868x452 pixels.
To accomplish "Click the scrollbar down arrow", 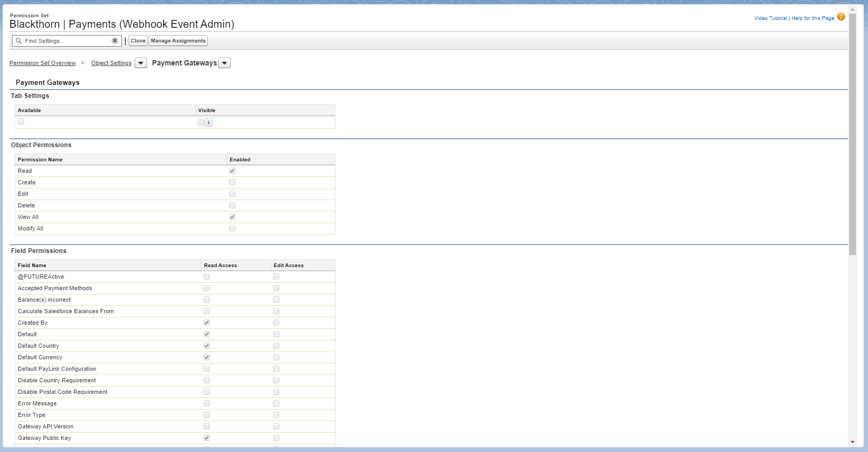I will click(x=852, y=442).
